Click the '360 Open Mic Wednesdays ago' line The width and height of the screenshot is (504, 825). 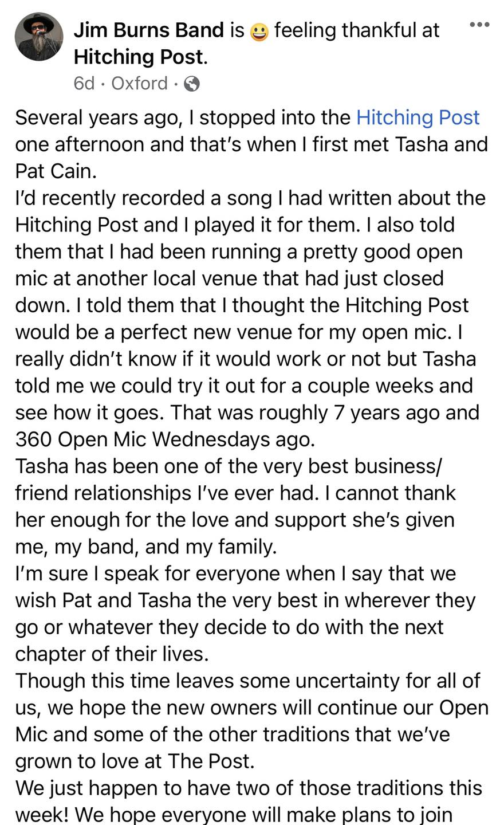tap(165, 439)
